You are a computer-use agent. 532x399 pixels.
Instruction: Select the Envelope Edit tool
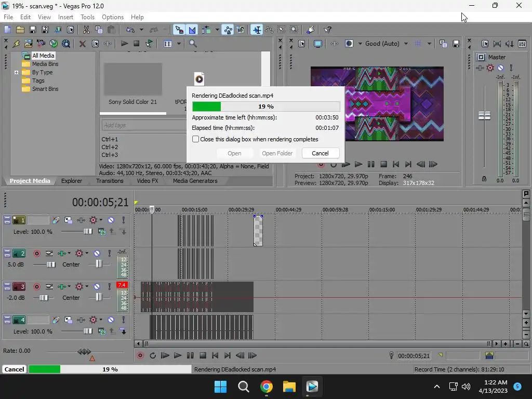pos(269,30)
